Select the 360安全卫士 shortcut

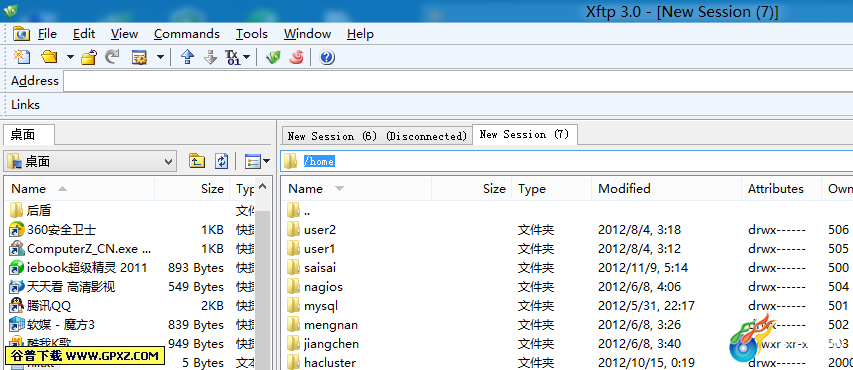point(61,230)
